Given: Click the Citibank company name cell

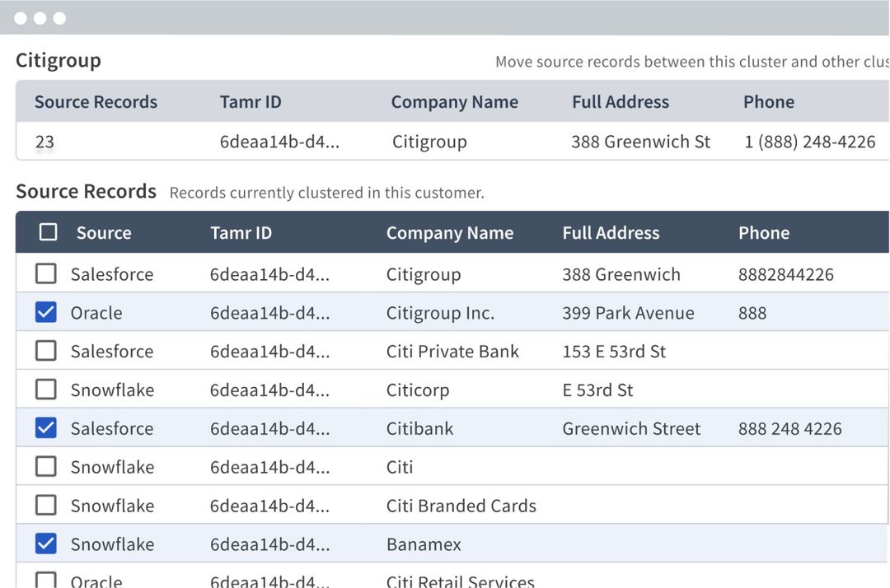Looking at the screenshot, I should pyautogui.click(x=419, y=428).
